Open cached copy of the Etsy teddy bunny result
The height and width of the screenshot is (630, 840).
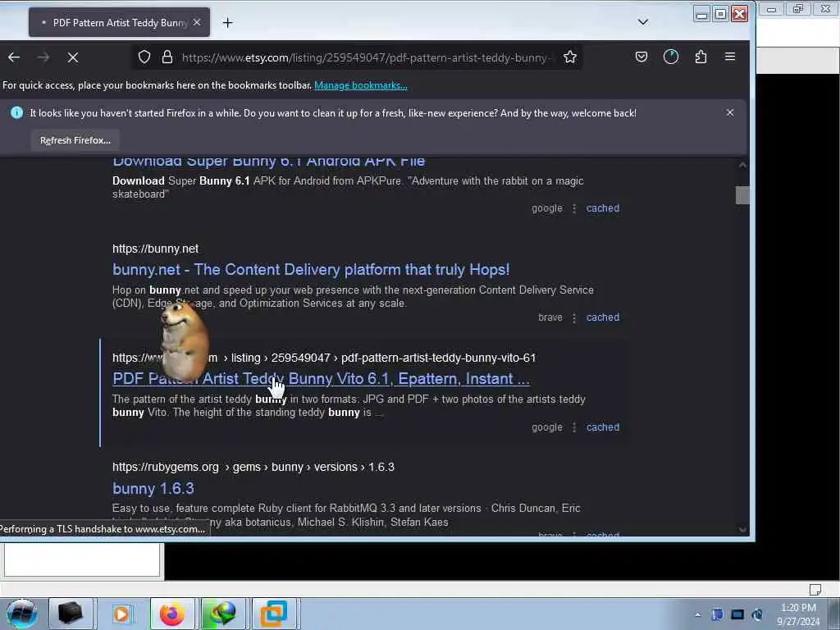603,427
